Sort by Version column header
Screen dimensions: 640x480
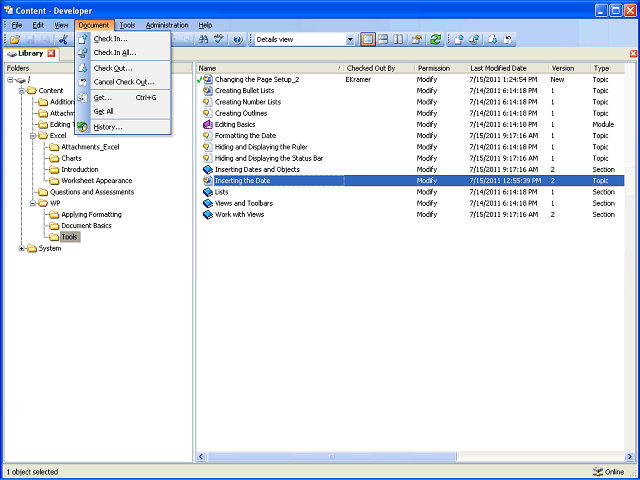pyautogui.click(x=569, y=68)
